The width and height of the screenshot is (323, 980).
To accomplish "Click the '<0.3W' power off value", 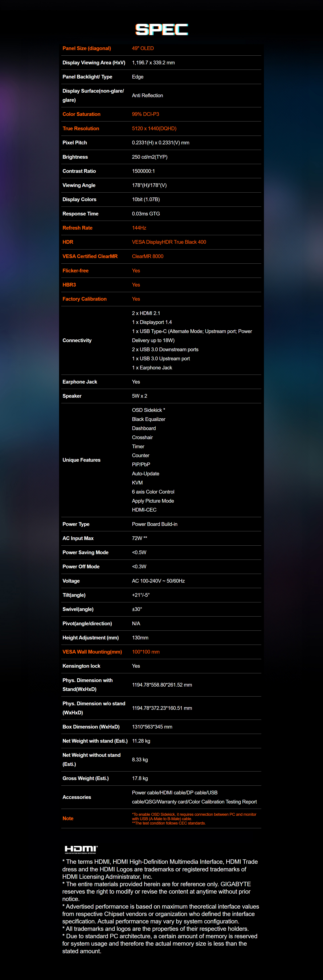I will 139,567.
